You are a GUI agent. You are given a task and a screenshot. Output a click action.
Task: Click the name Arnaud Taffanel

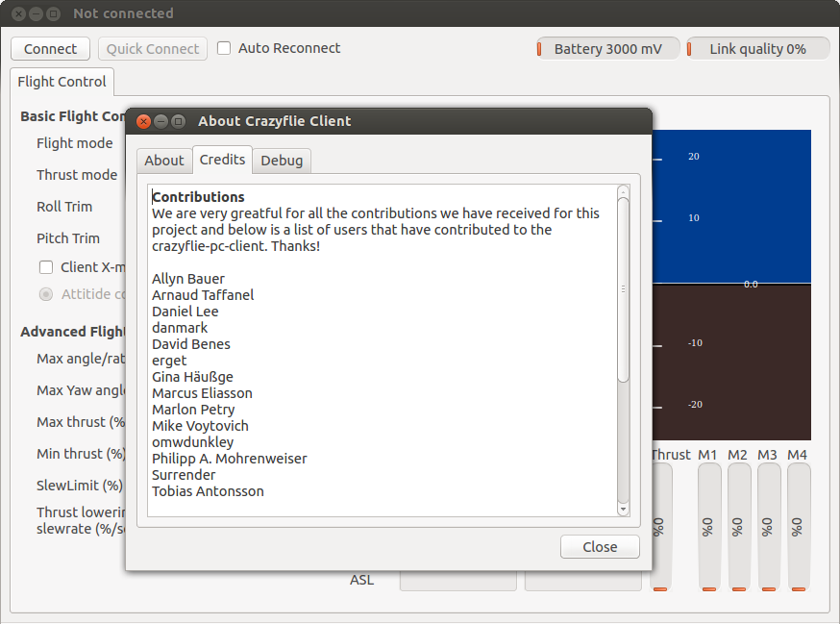pos(203,295)
